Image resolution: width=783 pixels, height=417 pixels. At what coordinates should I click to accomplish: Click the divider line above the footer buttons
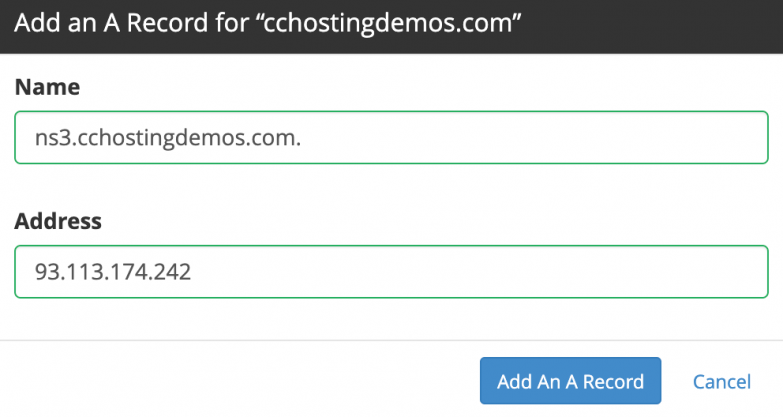coord(391,341)
